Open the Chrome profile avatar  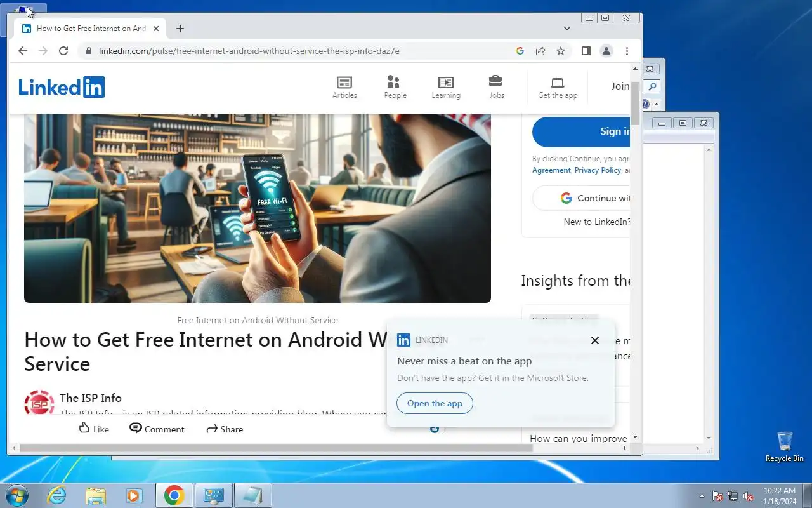click(x=606, y=51)
